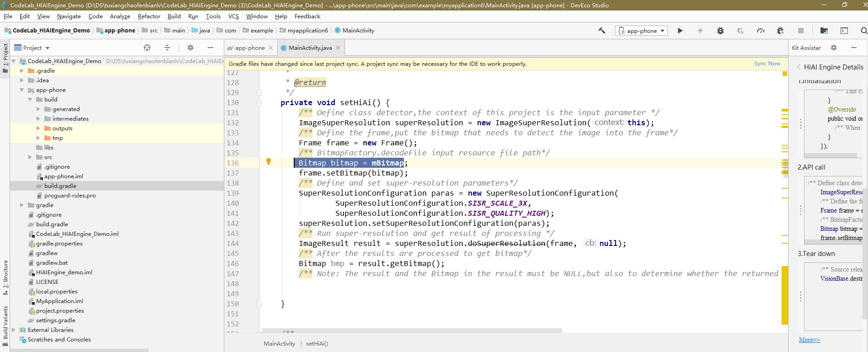Image resolution: width=868 pixels, height=352 pixels.
Task: Open the device manager screen icon
Action: click(844, 31)
